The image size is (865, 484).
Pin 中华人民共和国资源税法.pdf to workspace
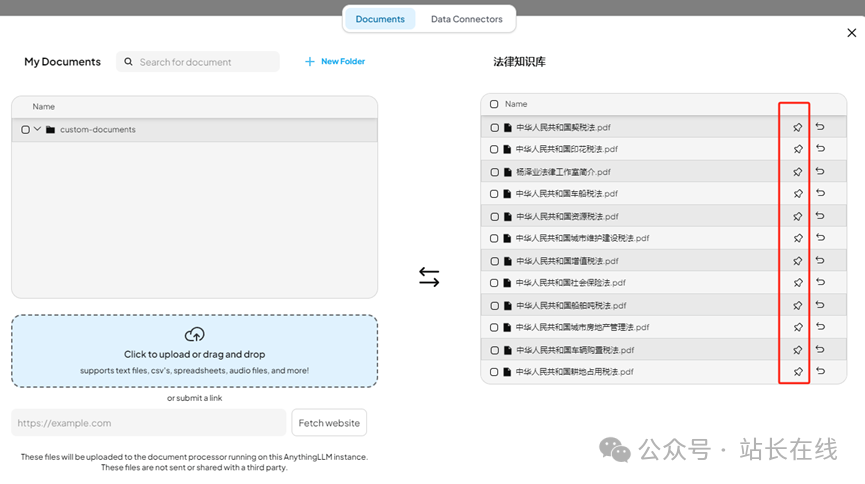coord(798,217)
